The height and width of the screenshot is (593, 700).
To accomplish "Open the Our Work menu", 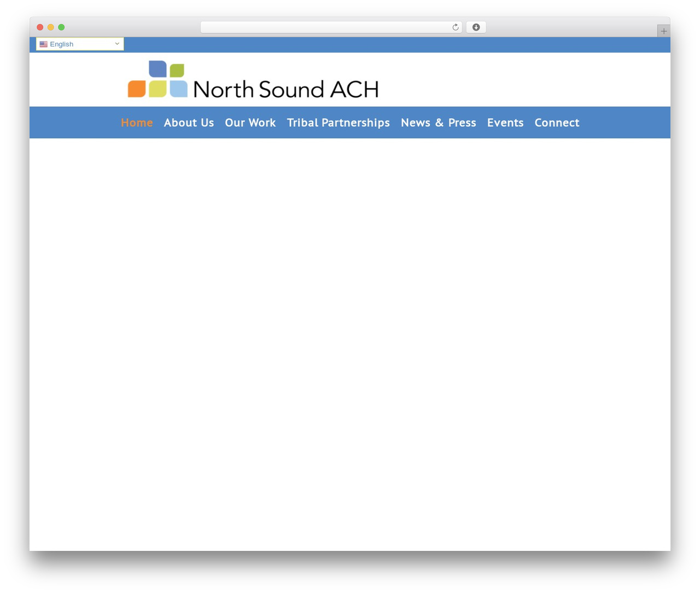I will (250, 123).
